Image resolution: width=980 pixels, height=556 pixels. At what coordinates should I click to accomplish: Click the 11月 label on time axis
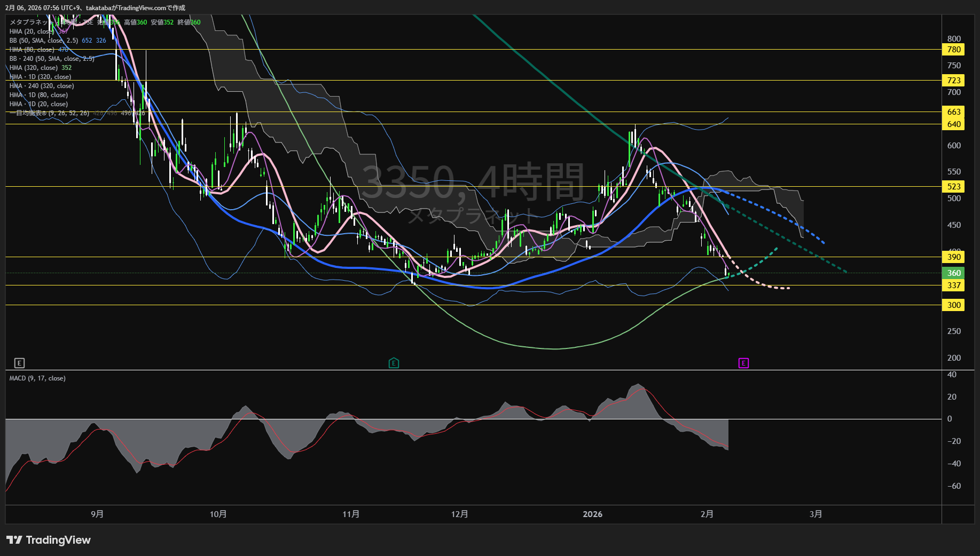(351, 514)
